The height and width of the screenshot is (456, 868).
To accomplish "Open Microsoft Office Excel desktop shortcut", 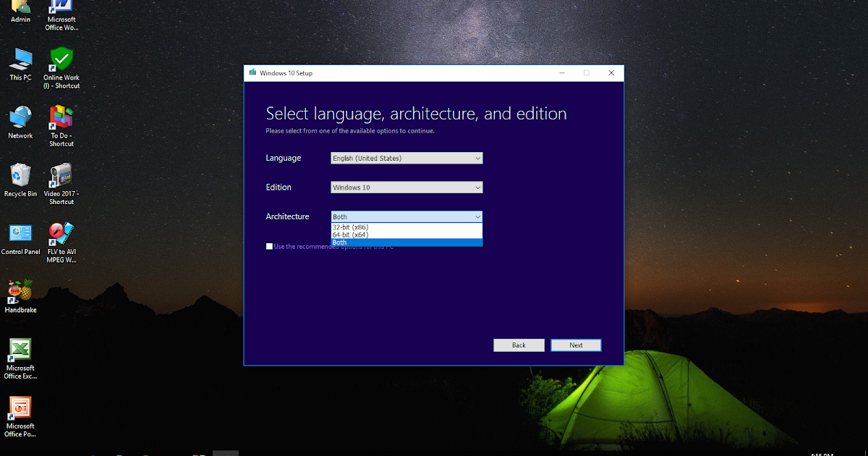I will coord(20,358).
